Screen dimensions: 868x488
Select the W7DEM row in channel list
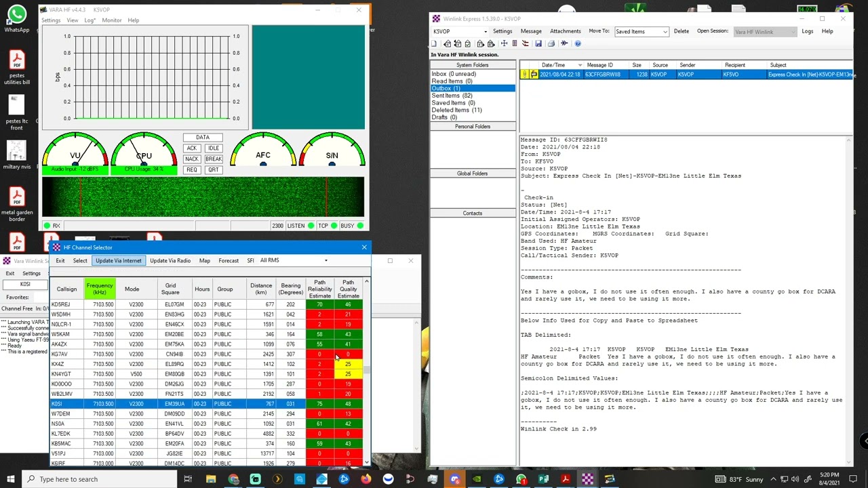pos(207,413)
